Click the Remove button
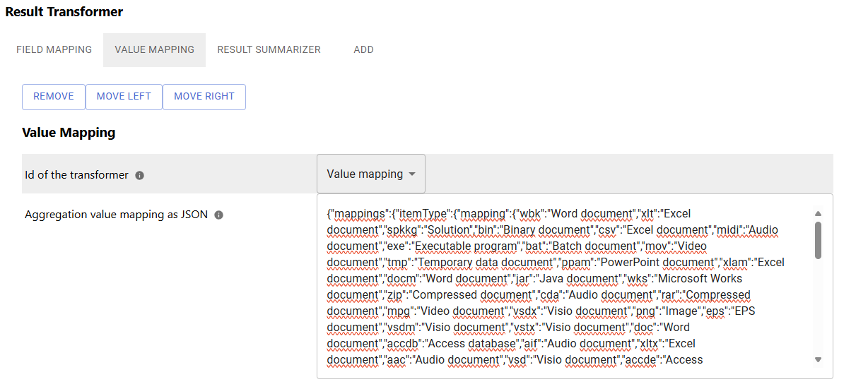 click(x=54, y=97)
